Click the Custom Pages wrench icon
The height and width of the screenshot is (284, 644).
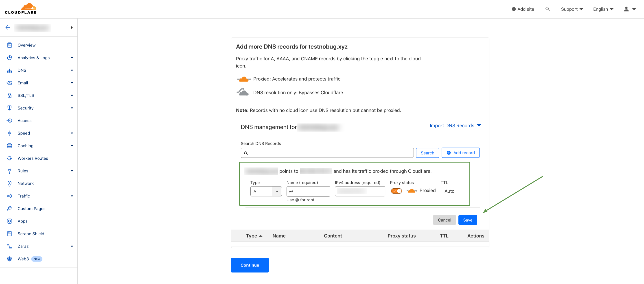coord(9,208)
